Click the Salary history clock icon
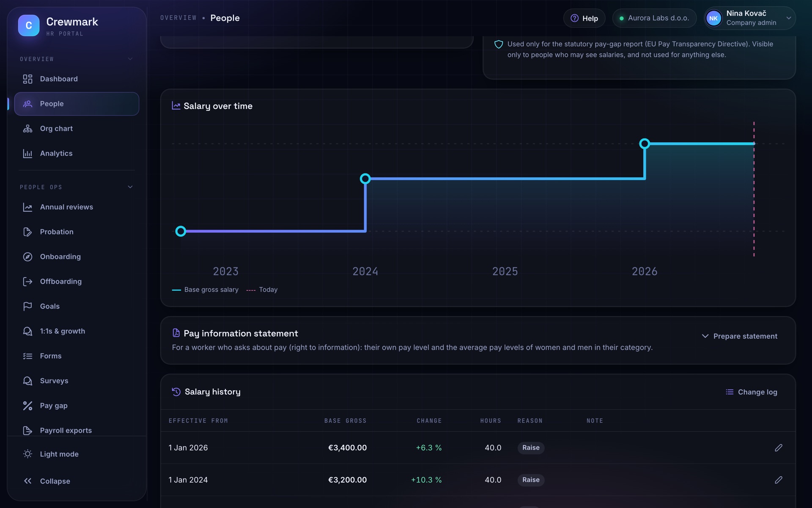The image size is (812, 508). click(176, 392)
